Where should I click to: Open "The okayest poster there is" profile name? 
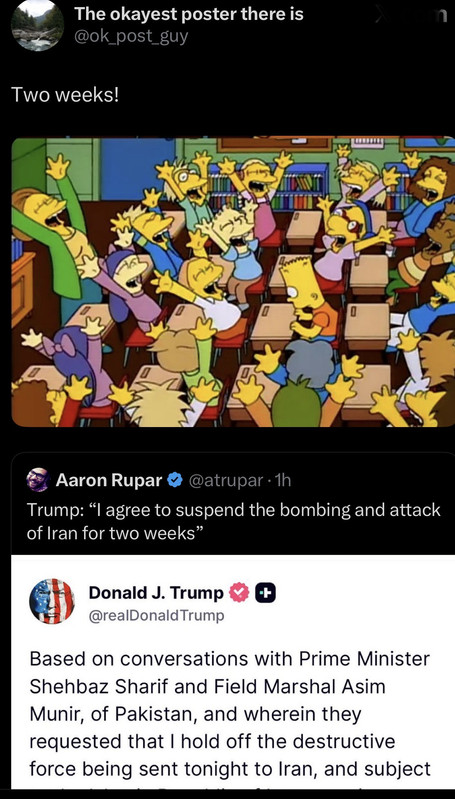click(x=189, y=14)
